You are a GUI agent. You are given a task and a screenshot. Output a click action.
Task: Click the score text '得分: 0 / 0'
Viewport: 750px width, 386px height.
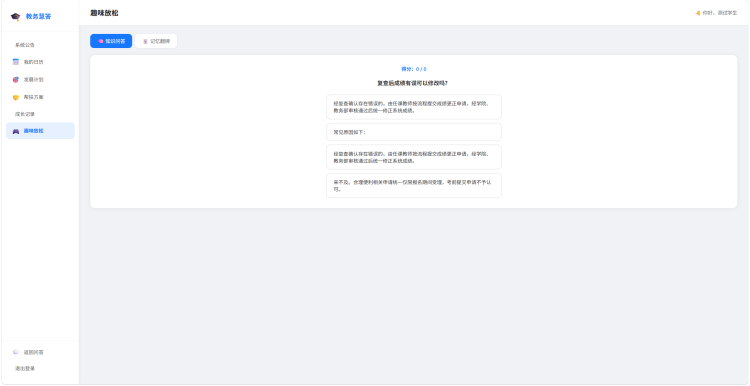414,69
